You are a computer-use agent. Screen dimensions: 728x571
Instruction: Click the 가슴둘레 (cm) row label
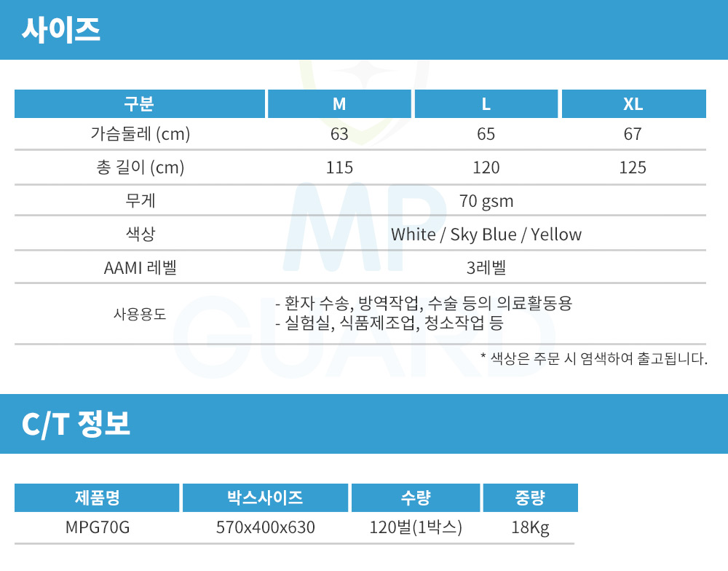click(140, 134)
